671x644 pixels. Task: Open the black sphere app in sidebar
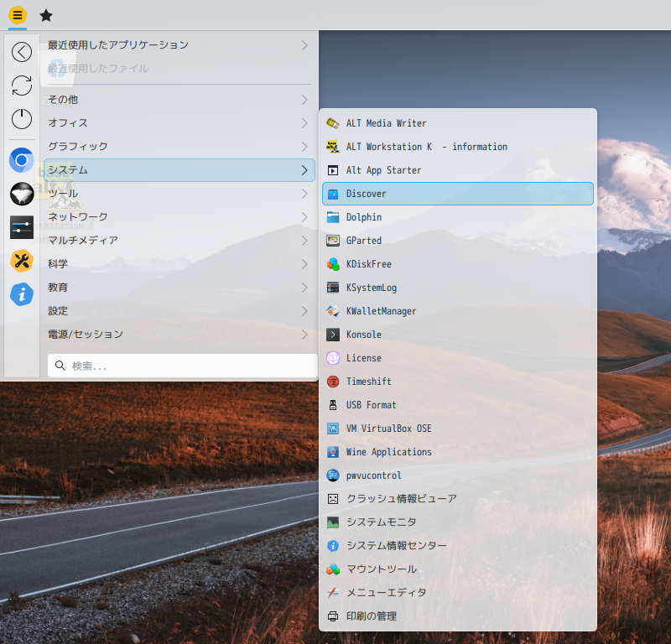coord(22,194)
